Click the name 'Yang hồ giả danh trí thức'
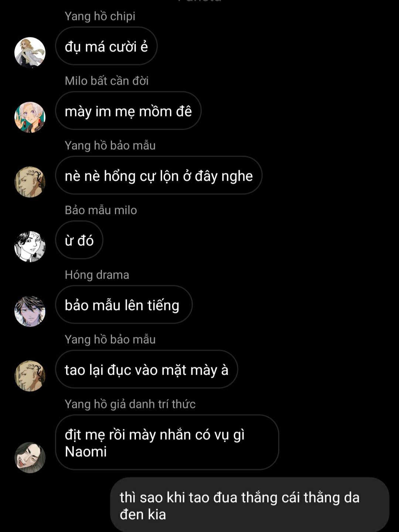 (x=130, y=404)
